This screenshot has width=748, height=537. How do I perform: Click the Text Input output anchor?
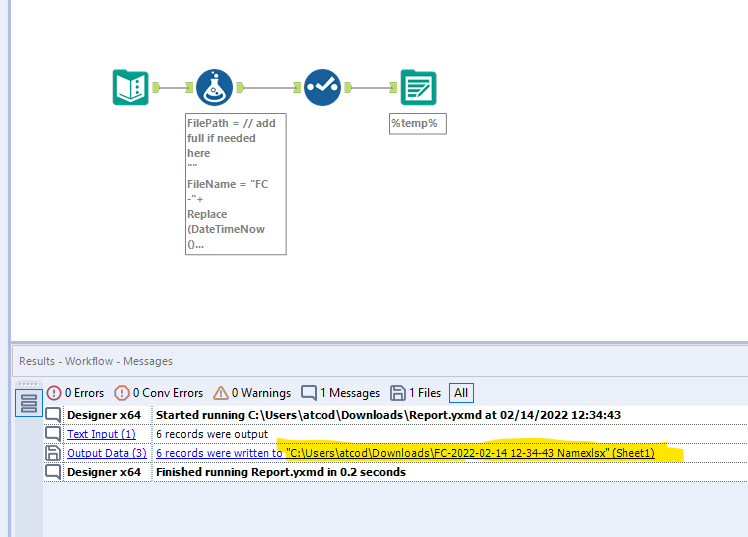(x=156, y=87)
